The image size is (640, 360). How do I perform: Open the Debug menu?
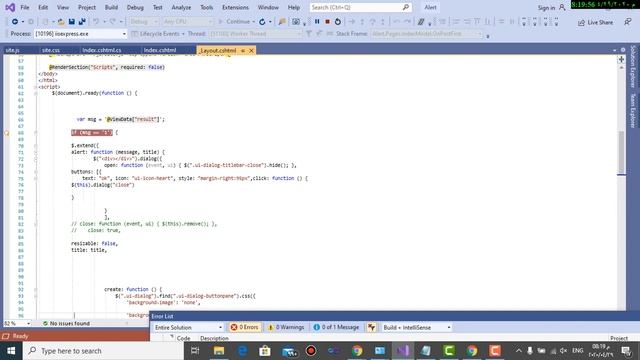[135, 7]
